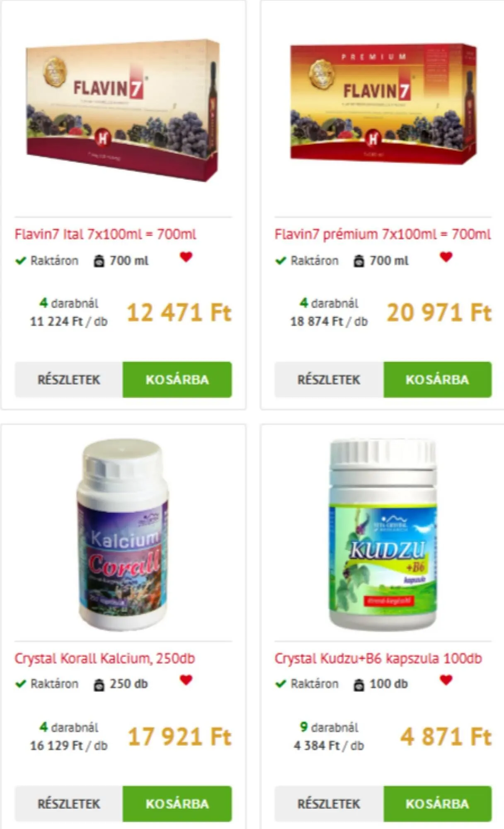Open the Flavin7 Ital 7x100ml product link

pyautogui.click(x=106, y=234)
